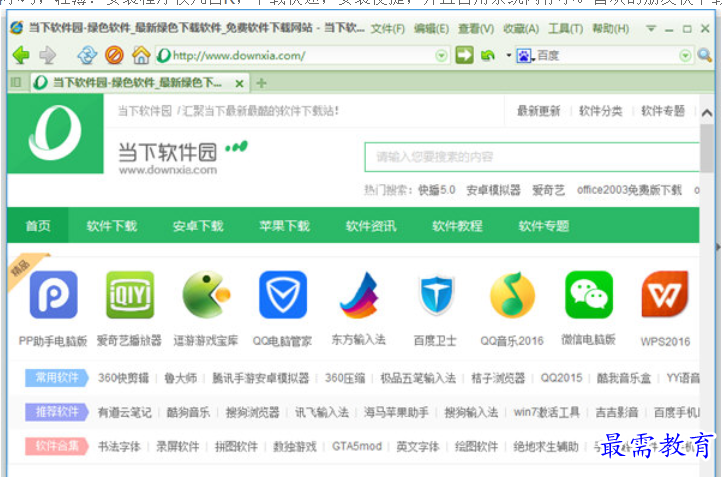Click into the site search input field
The height and width of the screenshot is (477, 722).
click(532, 157)
